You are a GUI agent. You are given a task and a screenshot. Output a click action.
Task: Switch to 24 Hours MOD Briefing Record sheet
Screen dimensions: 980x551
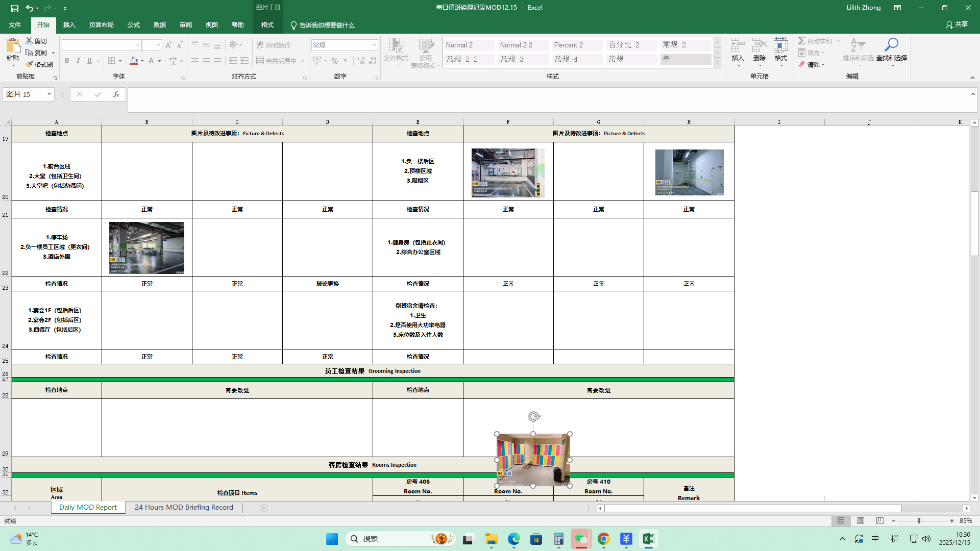[184, 508]
